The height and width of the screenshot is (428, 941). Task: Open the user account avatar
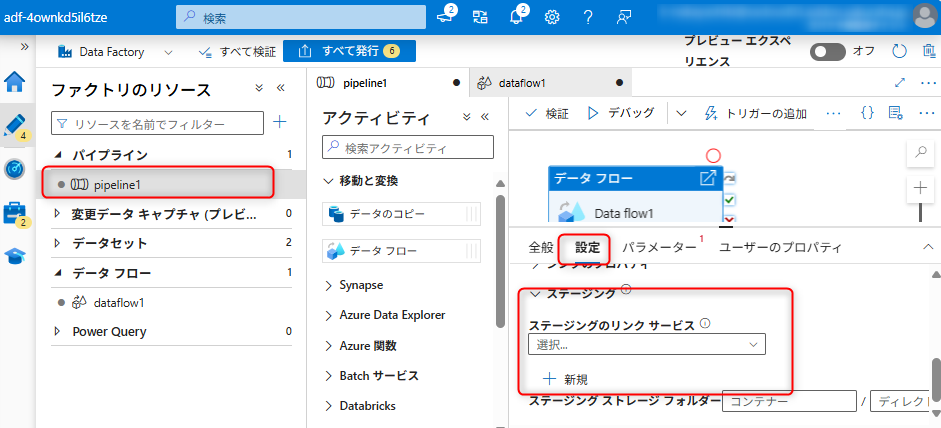pos(925,16)
